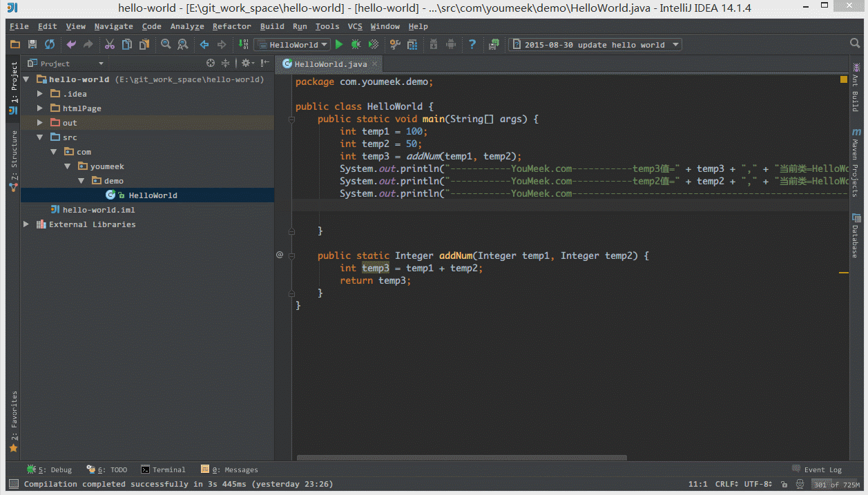Undo last action with the back arrow

pos(70,43)
